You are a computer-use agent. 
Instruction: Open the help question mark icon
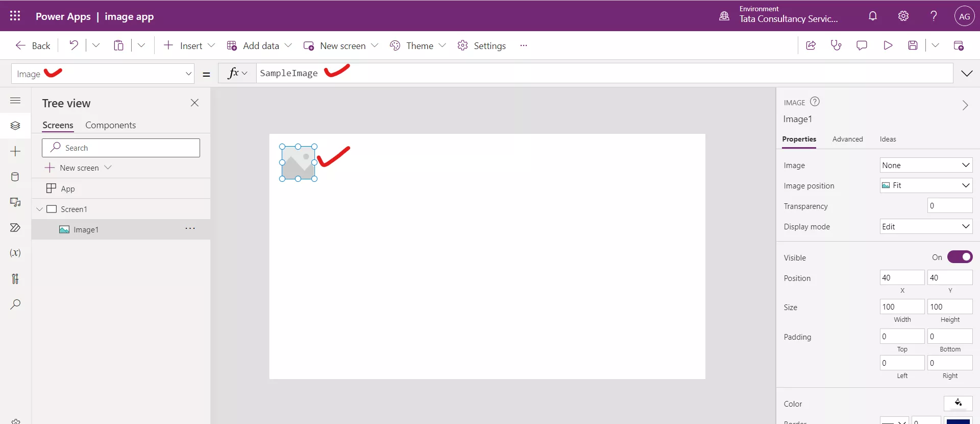tap(934, 16)
